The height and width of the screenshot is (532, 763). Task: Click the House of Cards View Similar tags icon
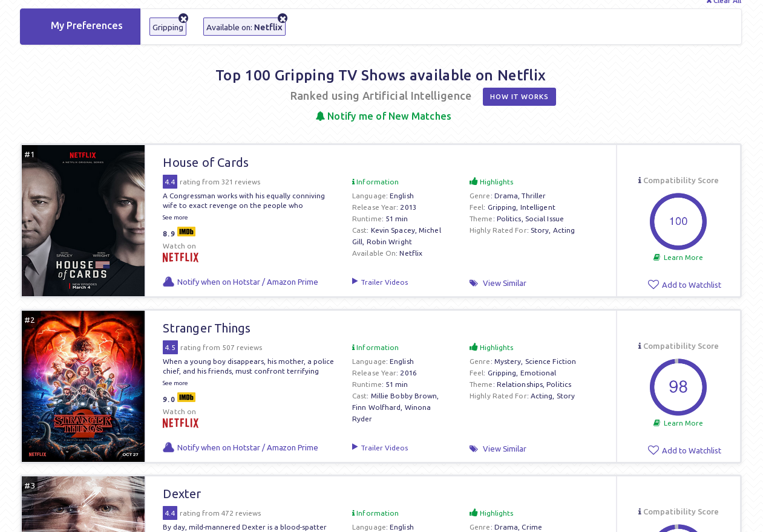pos(474,283)
